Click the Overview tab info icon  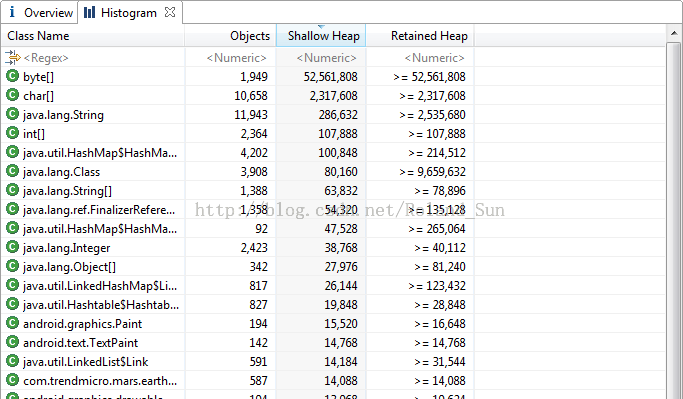tap(12, 12)
